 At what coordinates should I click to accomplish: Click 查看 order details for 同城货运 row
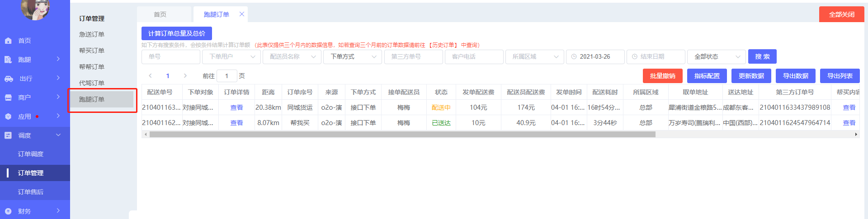[x=236, y=107]
